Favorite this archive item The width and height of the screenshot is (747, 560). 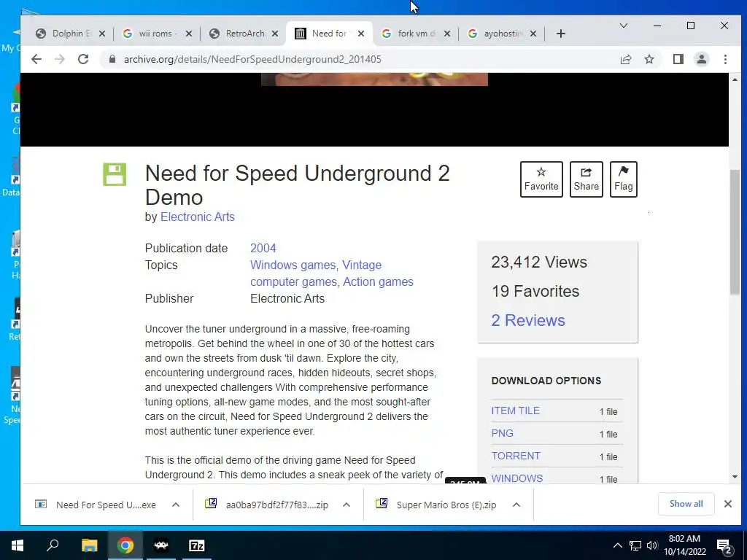pos(541,179)
